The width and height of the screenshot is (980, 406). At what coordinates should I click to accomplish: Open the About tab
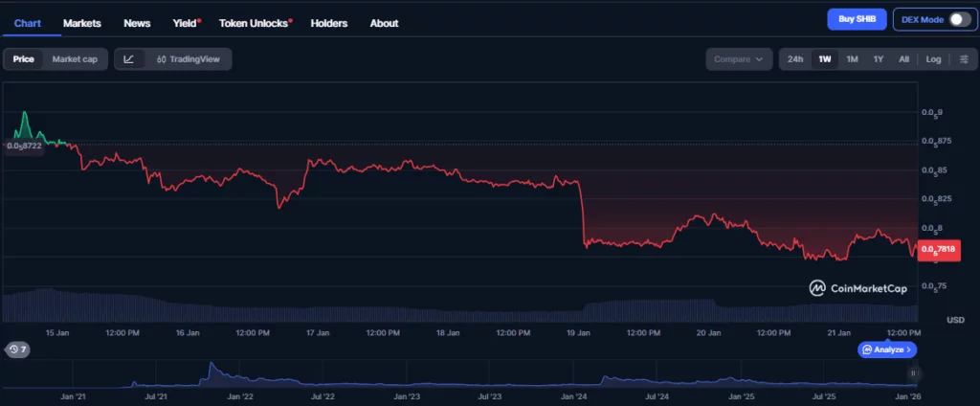coord(384,23)
